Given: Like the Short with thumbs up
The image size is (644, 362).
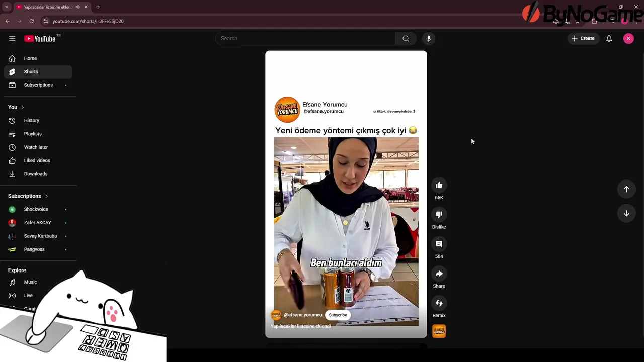Looking at the screenshot, I should (x=439, y=185).
